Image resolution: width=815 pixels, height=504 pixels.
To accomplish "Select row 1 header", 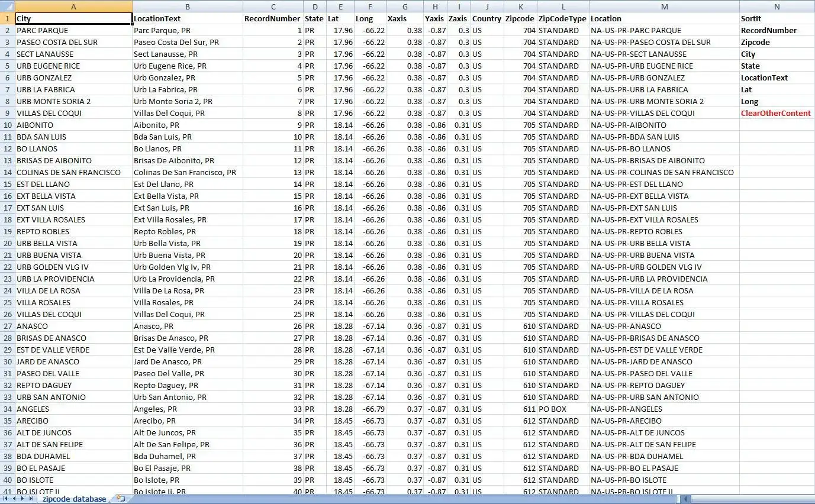I will click(7, 19).
